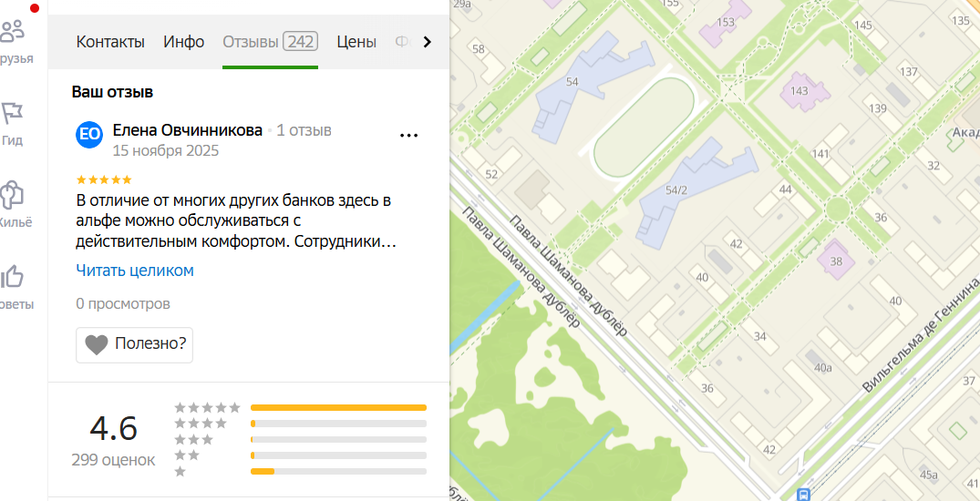The height and width of the screenshot is (501, 980).
Task: Mark the review as Полезно
Action: pyautogui.click(x=134, y=345)
